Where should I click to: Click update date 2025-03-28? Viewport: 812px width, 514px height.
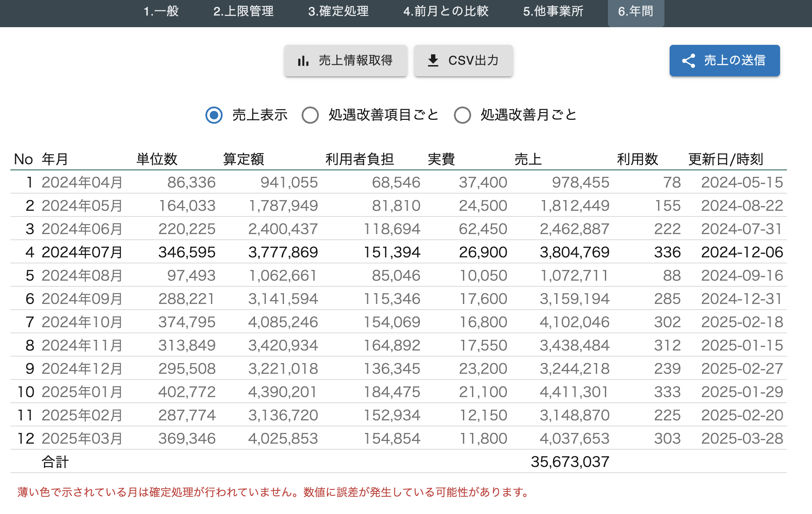tap(742, 439)
